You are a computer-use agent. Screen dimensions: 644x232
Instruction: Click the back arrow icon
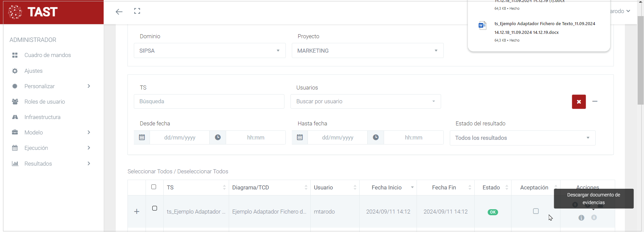(119, 12)
